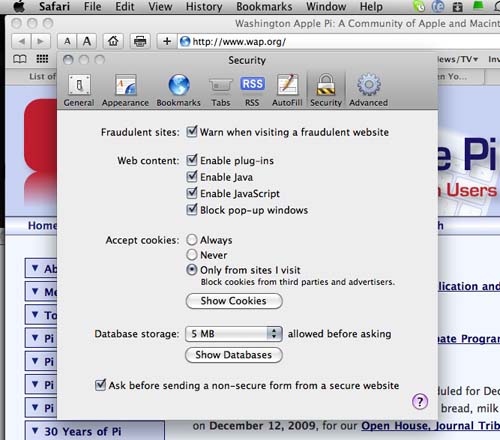Uncheck Enable Java checkbox
The image size is (500, 440).
(192, 176)
